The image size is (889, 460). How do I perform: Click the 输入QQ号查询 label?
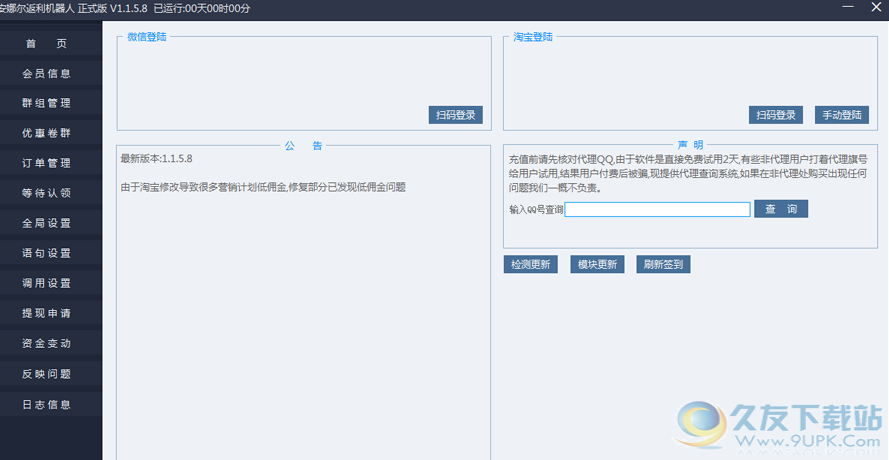536,210
